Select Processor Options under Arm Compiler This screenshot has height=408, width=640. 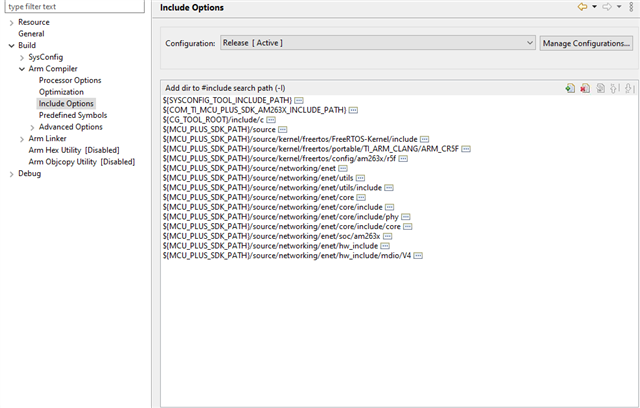pos(70,80)
